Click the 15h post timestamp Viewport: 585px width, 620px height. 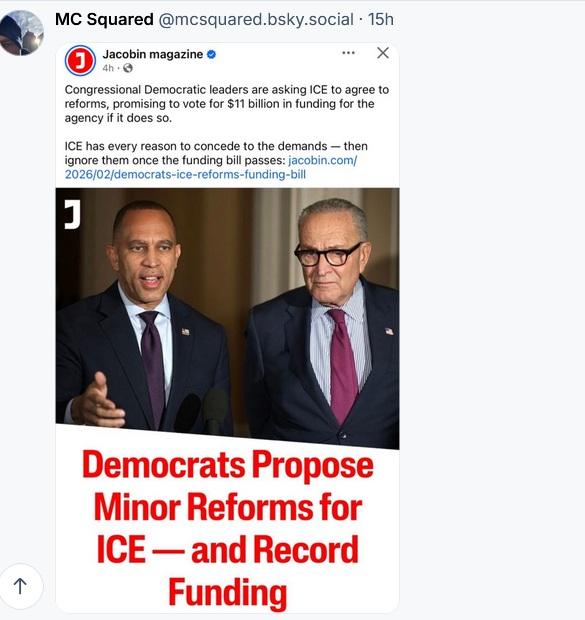381,19
